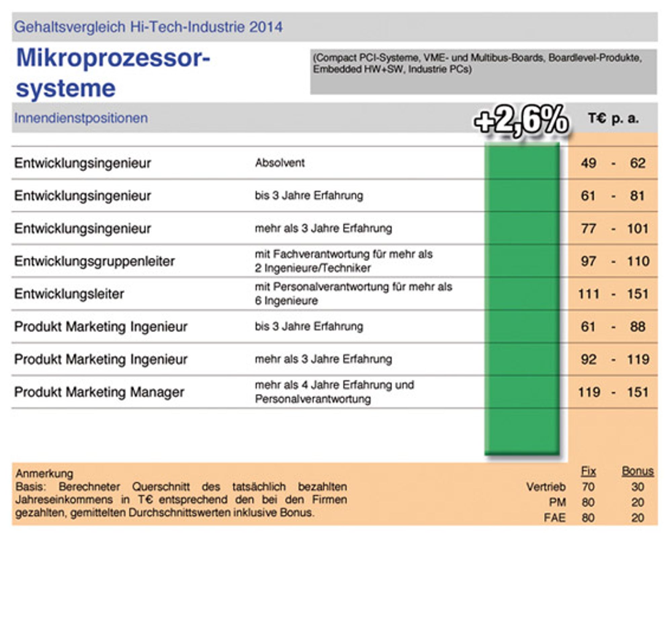Image resolution: width=672 pixels, height=625 pixels.
Task: Click the 'Innendienstpositionen' section label
Action: tap(81, 118)
